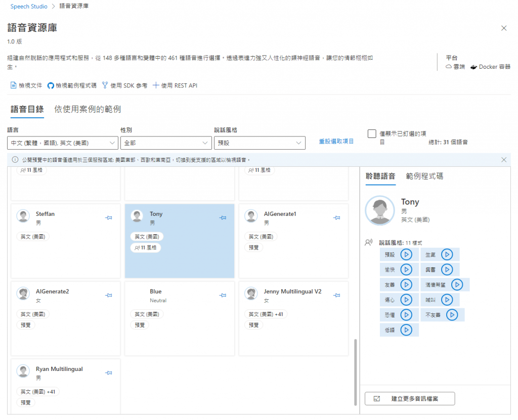Image resolution: width=518 pixels, height=420 pixels.
Task: Select the 聆聽語音 tab
Action: pos(380,176)
